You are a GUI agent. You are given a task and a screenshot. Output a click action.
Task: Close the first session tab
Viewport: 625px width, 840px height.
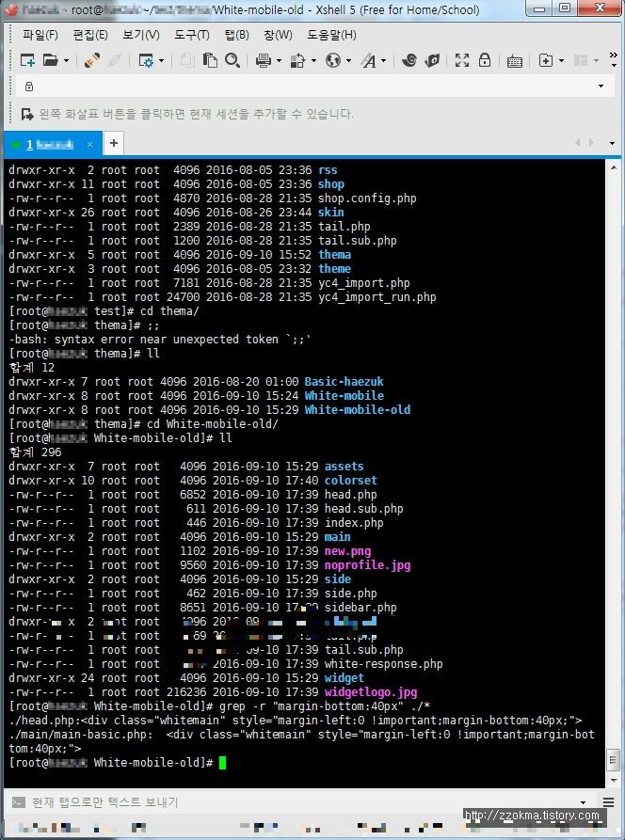(x=89, y=144)
